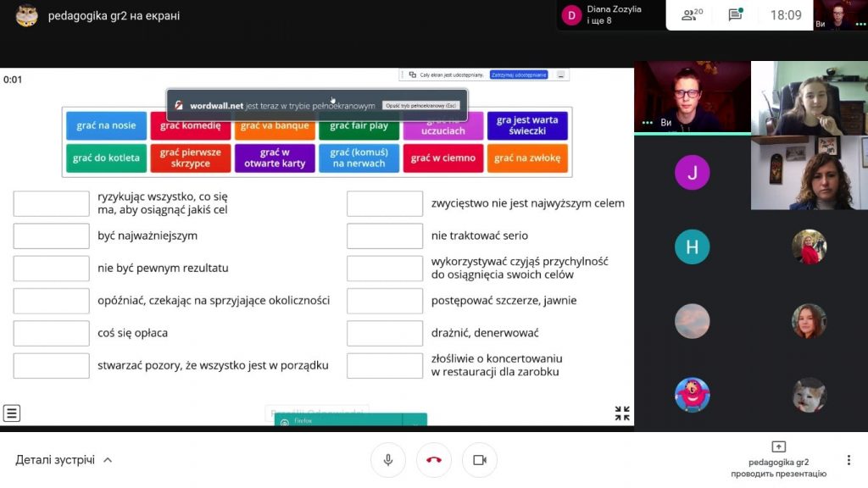Hide the screen sharing notification bar
The image size is (868, 488).
560,75
